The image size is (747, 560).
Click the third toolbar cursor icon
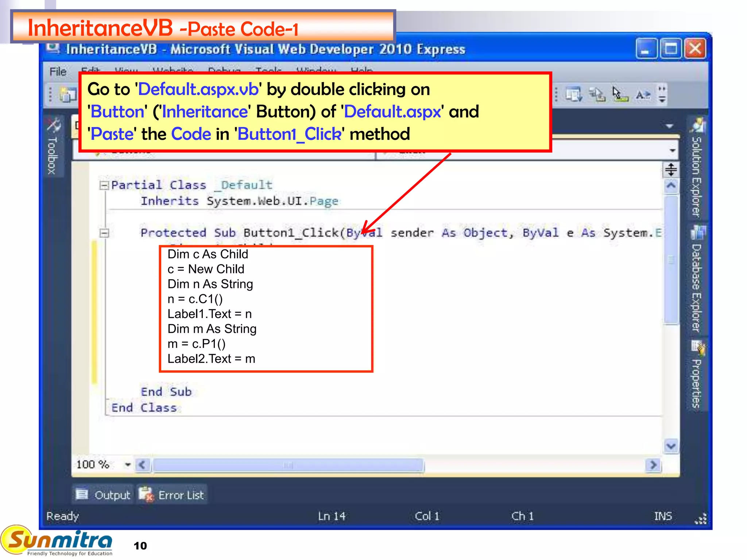(620, 94)
